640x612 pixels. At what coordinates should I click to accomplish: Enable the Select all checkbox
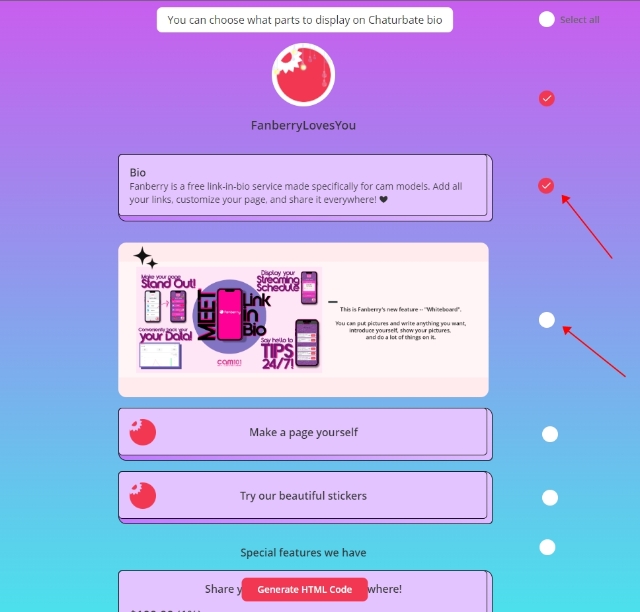(x=546, y=19)
